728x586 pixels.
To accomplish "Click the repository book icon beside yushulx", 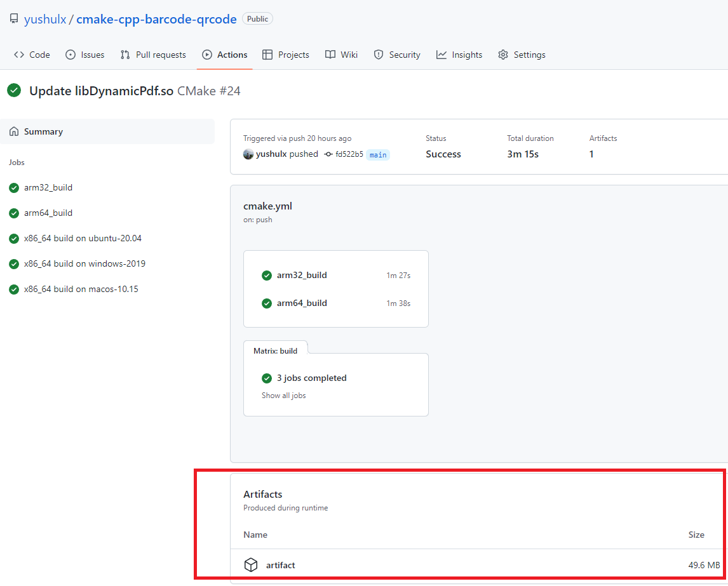I will pyautogui.click(x=14, y=19).
